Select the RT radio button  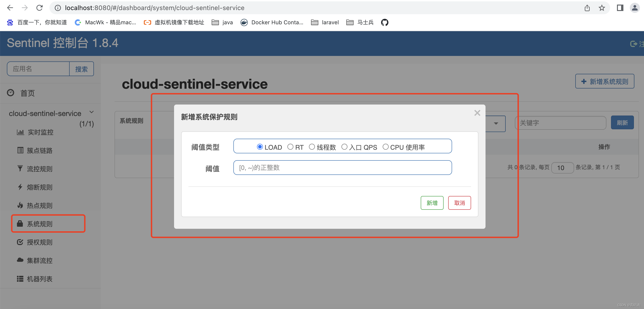coord(290,147)
